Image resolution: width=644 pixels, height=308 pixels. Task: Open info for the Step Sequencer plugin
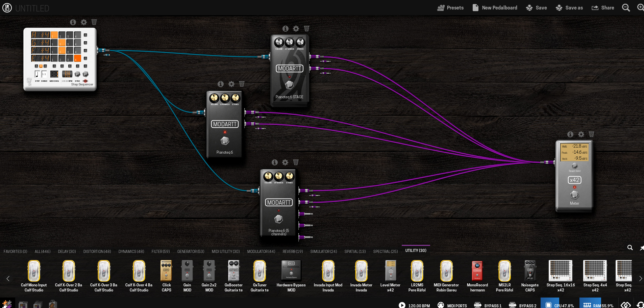click(73, 22)
